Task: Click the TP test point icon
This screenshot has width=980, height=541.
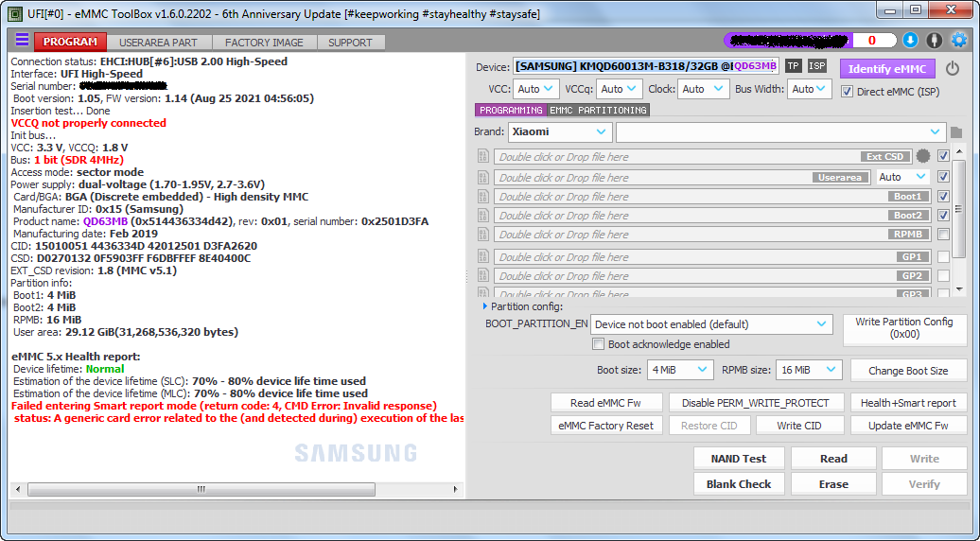Action: pyautogui.click(x=793, y=66)
